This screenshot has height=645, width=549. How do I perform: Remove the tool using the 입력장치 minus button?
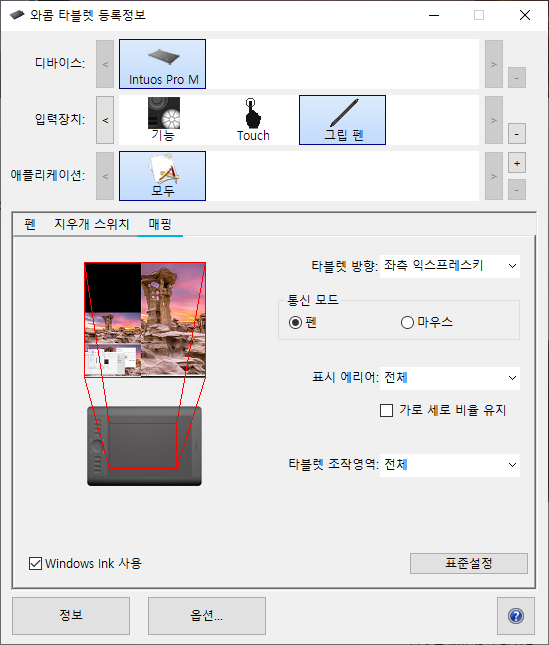click(x=517, y=134)
